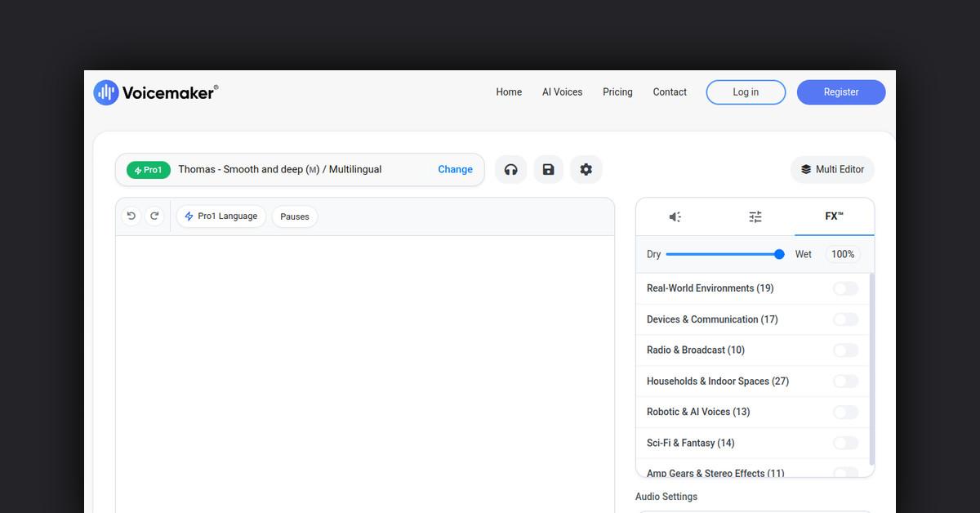980x513 pixels.
Task: Open the Multi Editor
Action: tap(832, 170)
